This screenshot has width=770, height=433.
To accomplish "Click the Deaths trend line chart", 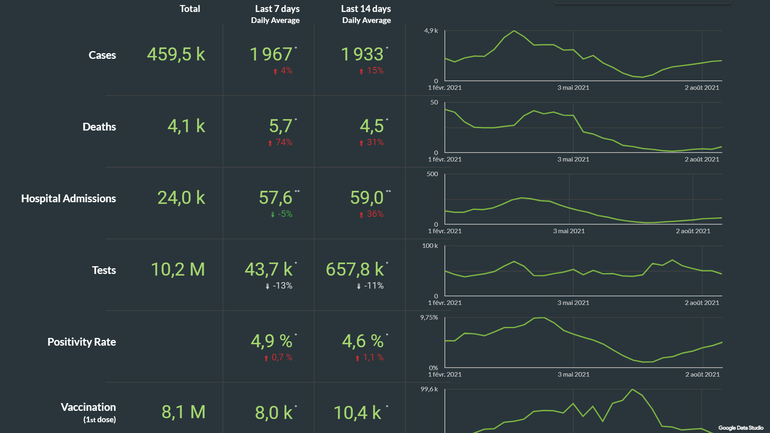I will tap(581, 127).
